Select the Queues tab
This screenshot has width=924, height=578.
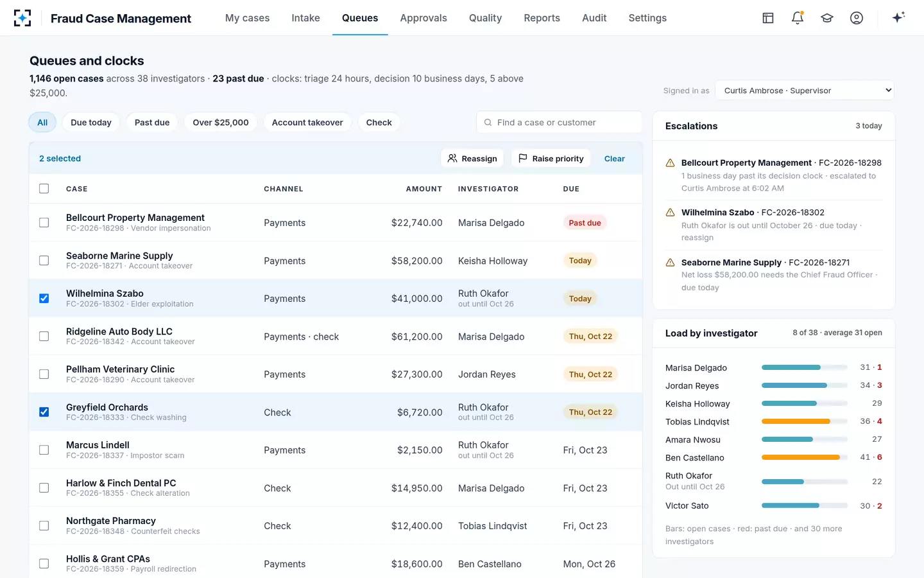360,18
